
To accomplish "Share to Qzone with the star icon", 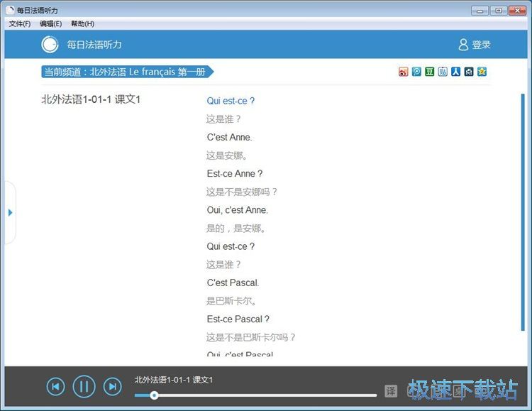I will [x=482, y=72].
